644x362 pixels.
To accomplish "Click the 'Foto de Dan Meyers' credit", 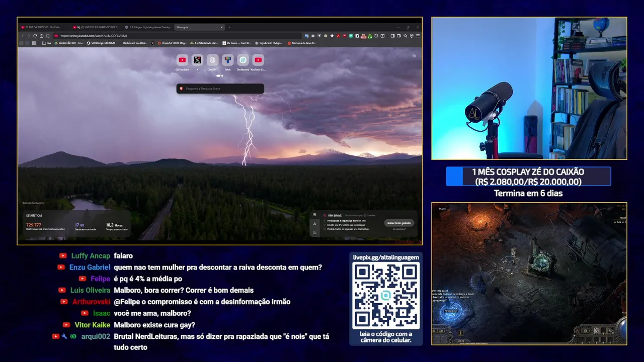I will click(33, 203).
